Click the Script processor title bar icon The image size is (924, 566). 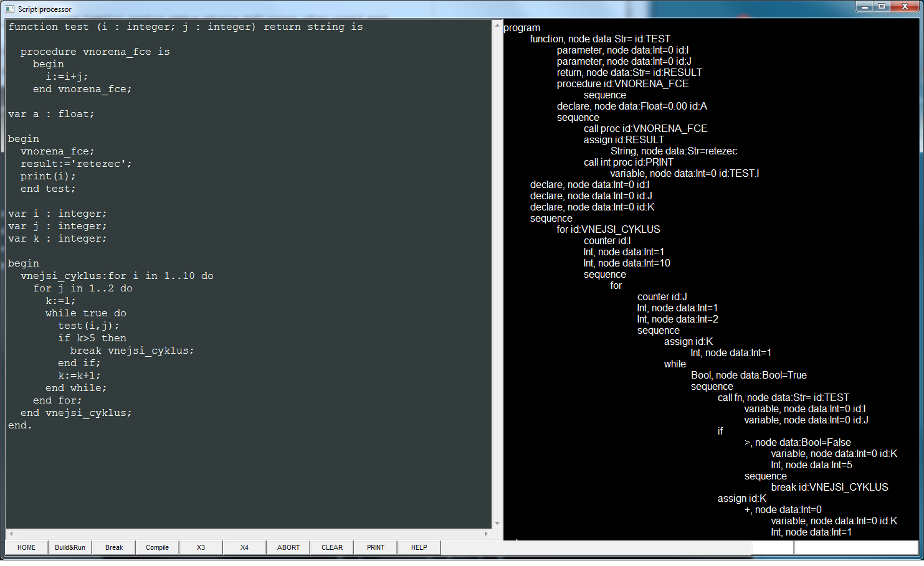point(9,9)
